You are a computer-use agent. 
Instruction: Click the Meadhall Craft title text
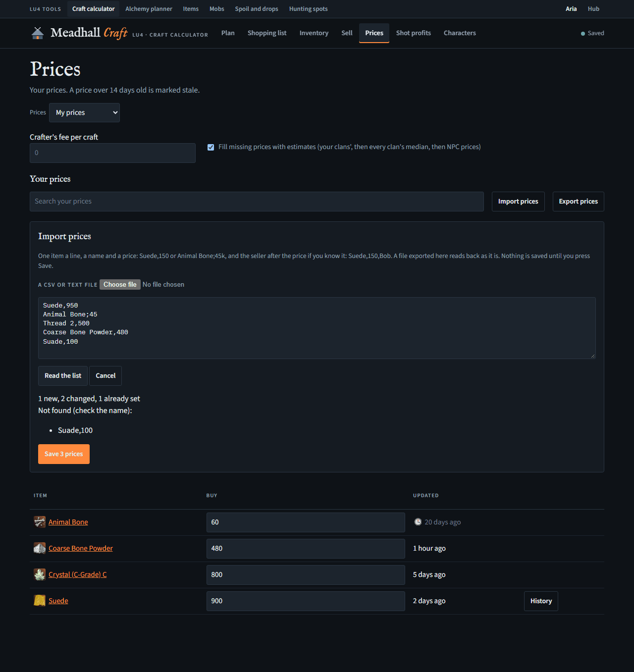[89, 33]
